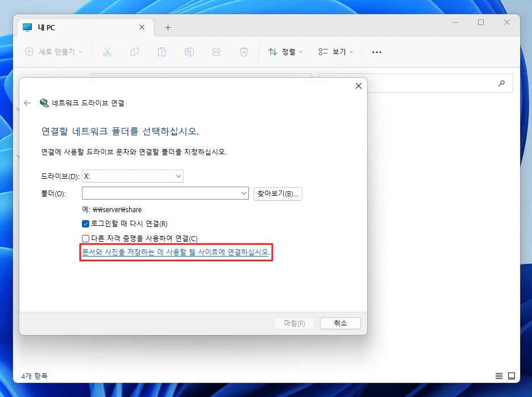Click the Delete (trash) icon
532x397 pixels.
[x=243, y=52]
